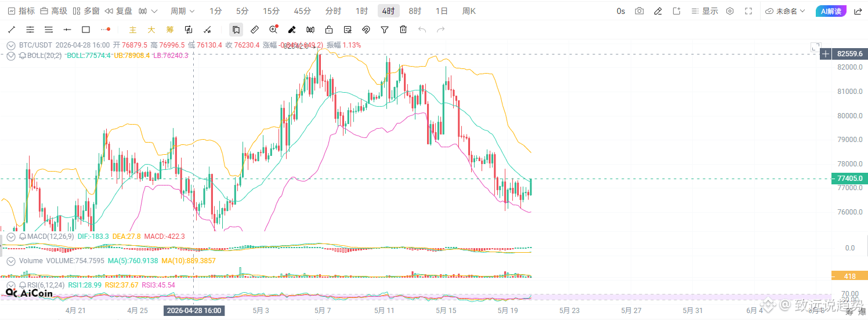Viewport: 868px width, 320px height.
Task: Open more drawing tools with red dot
Action: tap(105, 30)
